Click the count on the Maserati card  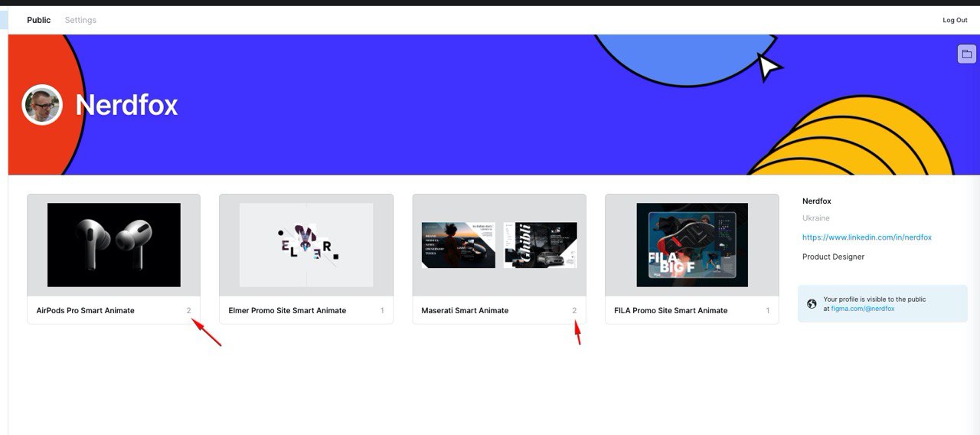[x=574, y=310]
